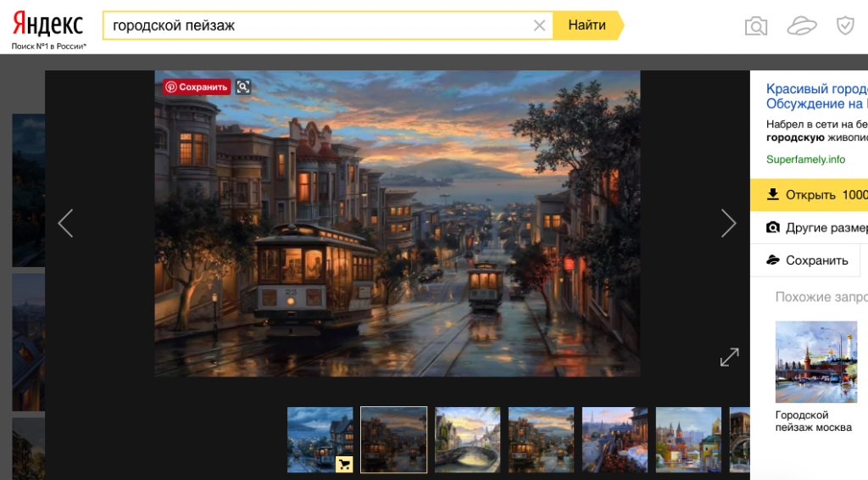Clear the search field text
This screenshot has width=868, height=480.
click(539, 25)
